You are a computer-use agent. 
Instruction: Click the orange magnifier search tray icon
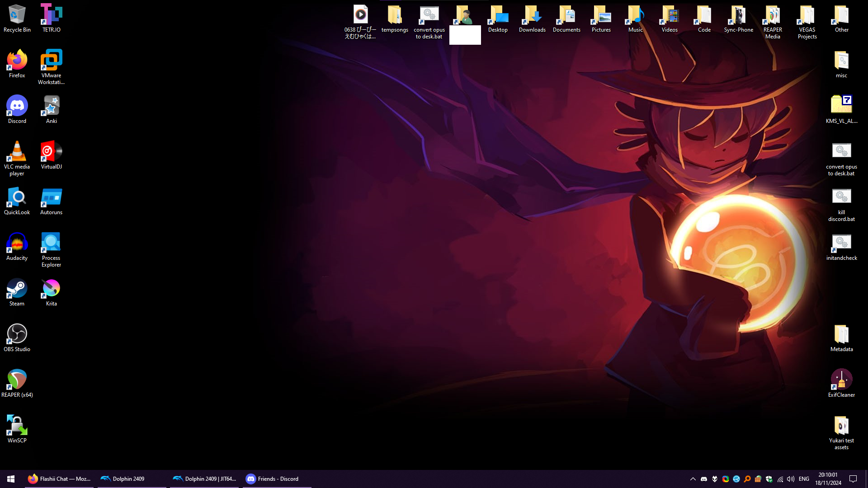(747, 479)
